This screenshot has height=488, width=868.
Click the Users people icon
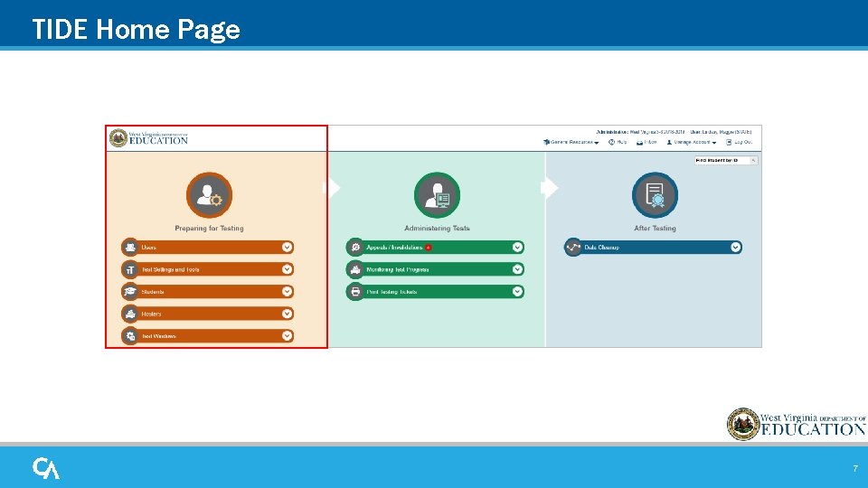(130, 248)
